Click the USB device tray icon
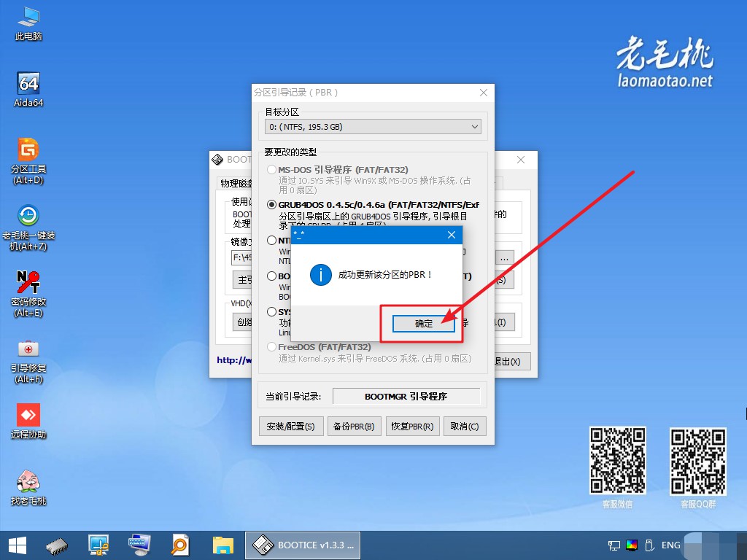 649,545
